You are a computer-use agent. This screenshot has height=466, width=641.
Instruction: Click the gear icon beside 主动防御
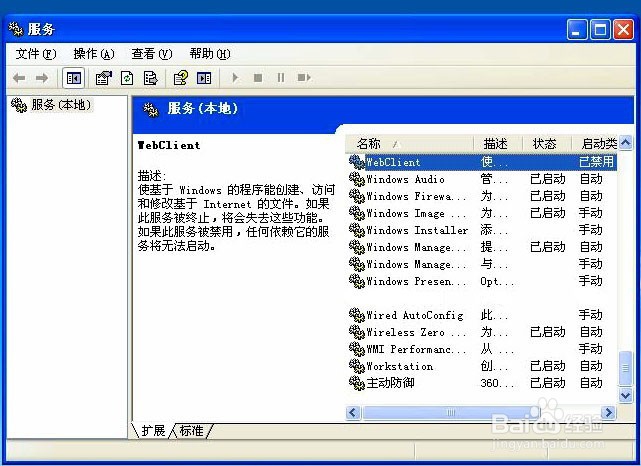[356, 383]
